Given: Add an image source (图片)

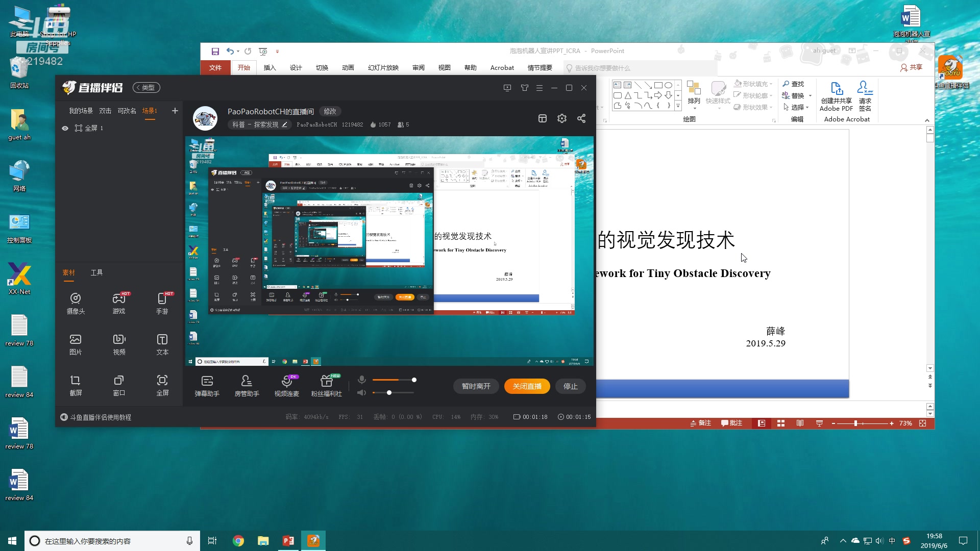Looking at the screenshot, I should coord(76,344).
